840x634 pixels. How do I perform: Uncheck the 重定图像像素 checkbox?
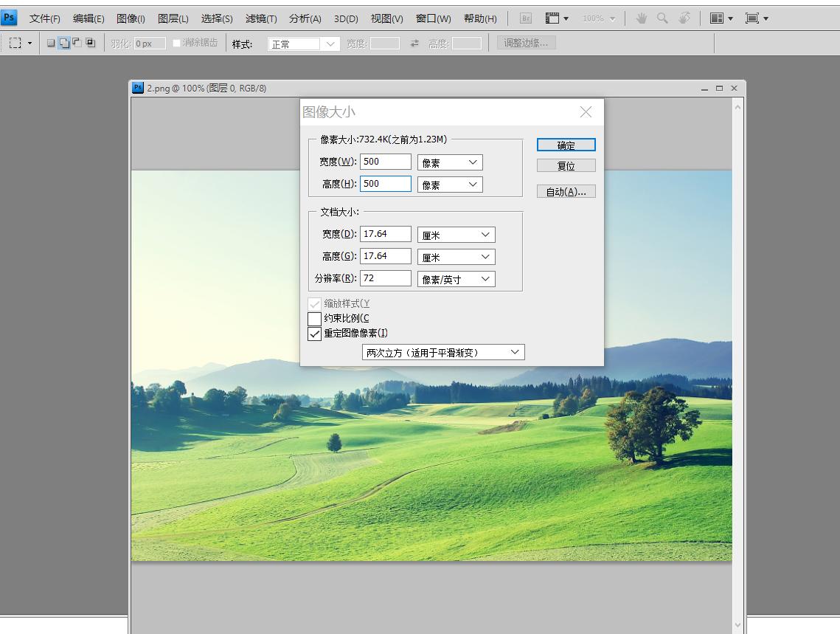click(315, 334)
